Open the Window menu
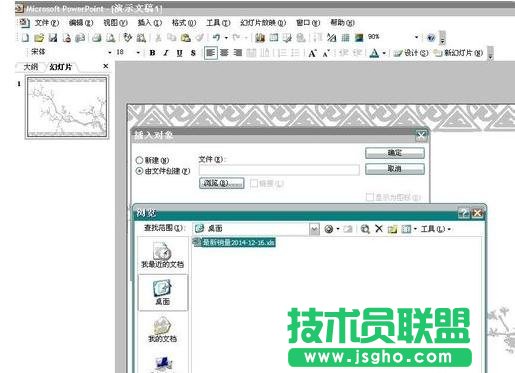This screenshot has width=515, height=373. tap(308, 23)
